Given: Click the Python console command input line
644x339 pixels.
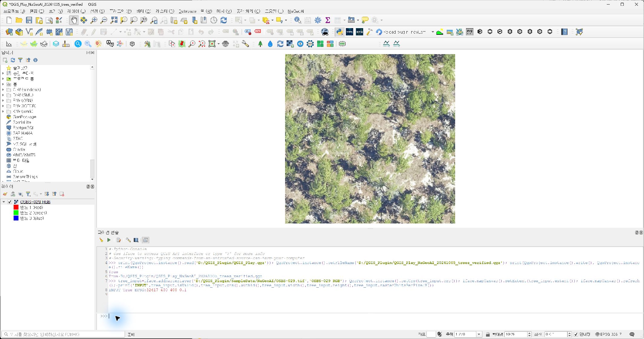Looking at the screenshot, I should coord(375,316).
